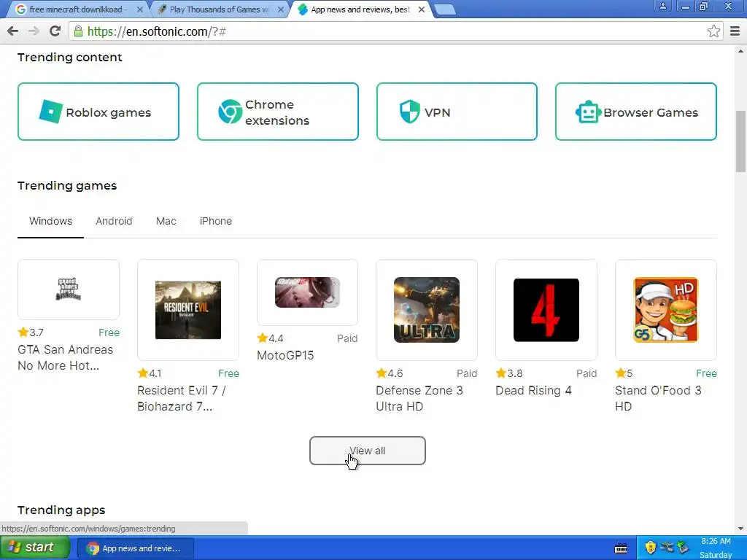747x560 pixels.
Task: Click the security shield tray icon
Action: pyautogui.click(x=650, y=548)
